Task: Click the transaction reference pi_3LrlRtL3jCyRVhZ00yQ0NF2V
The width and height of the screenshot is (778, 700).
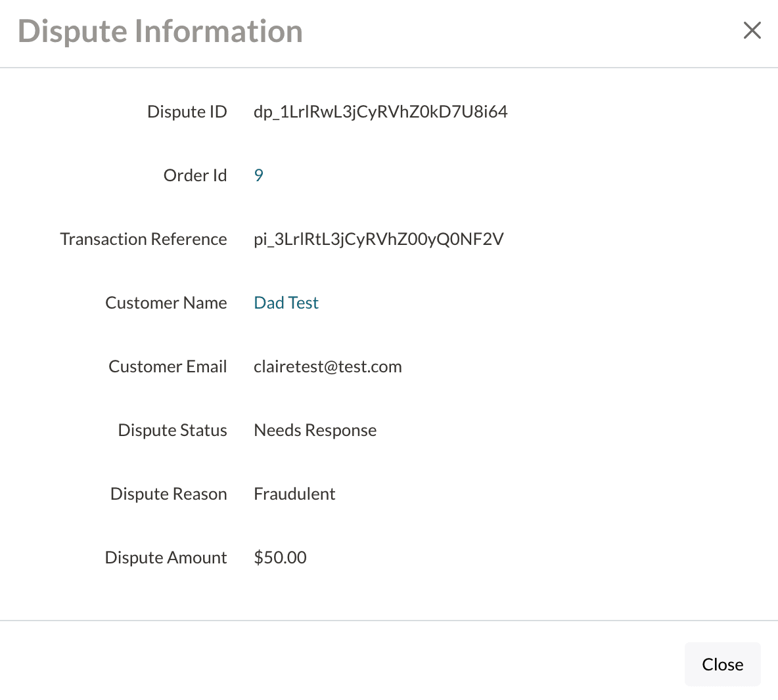Action: click(x=378, y=239)
